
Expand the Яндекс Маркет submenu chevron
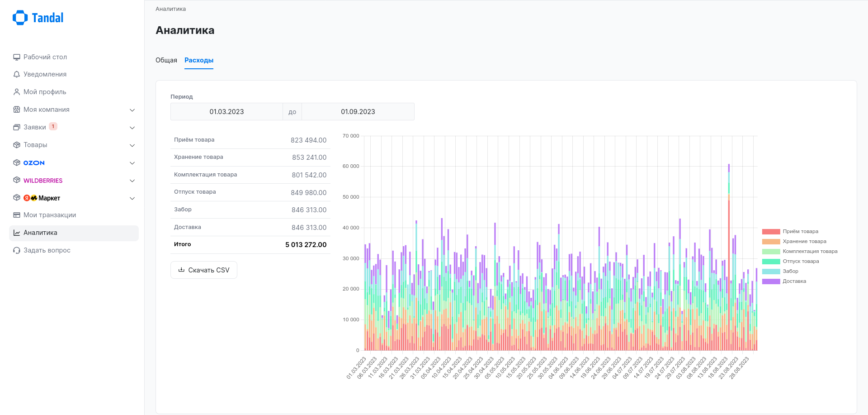coord(132,198)
